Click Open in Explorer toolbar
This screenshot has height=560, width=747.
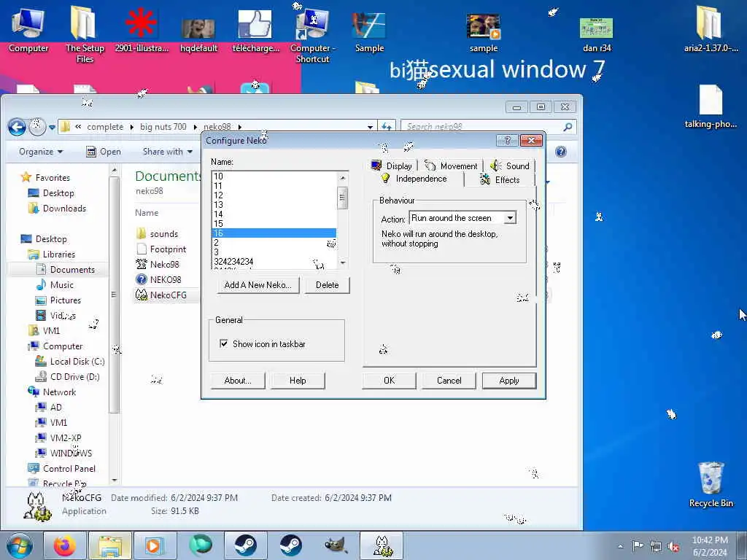(x=103, y=152)
